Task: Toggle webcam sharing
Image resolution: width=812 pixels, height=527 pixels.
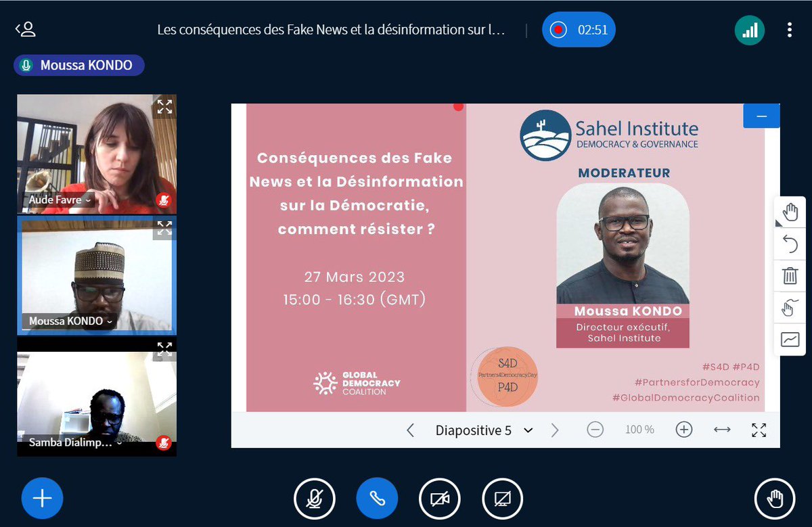Action: [x=440, y=499]
